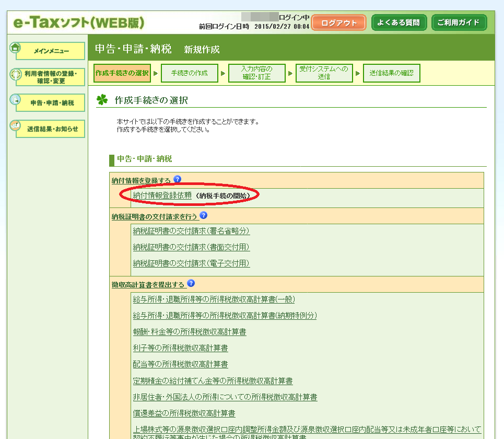Click the 作成手続きの選択 step tab
Viewport: 504px width, 439px height.
[122, 73]
